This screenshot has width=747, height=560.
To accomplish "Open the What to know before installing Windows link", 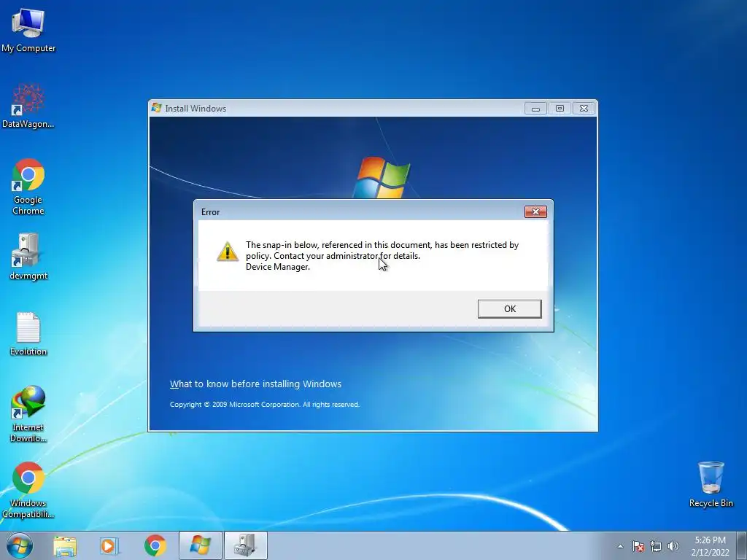I will [x=255, y=384].
